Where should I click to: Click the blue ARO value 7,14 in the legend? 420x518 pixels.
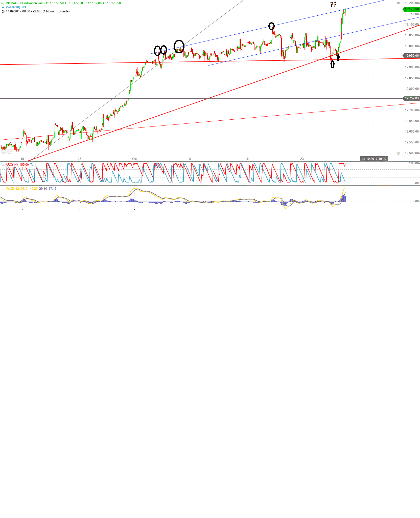pyautogui.click(x=33, y=165)
